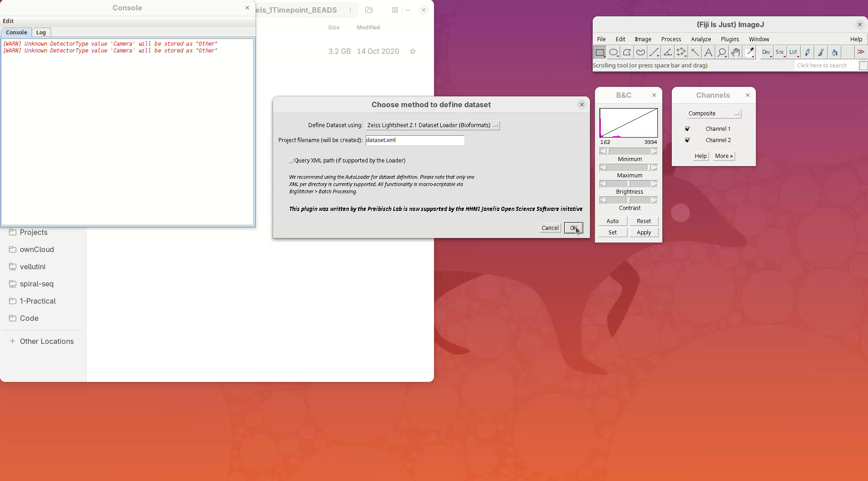Screen dimensions: 868x481
Task: Select the Color picker eyedropper tool
Action: point(750,52)
